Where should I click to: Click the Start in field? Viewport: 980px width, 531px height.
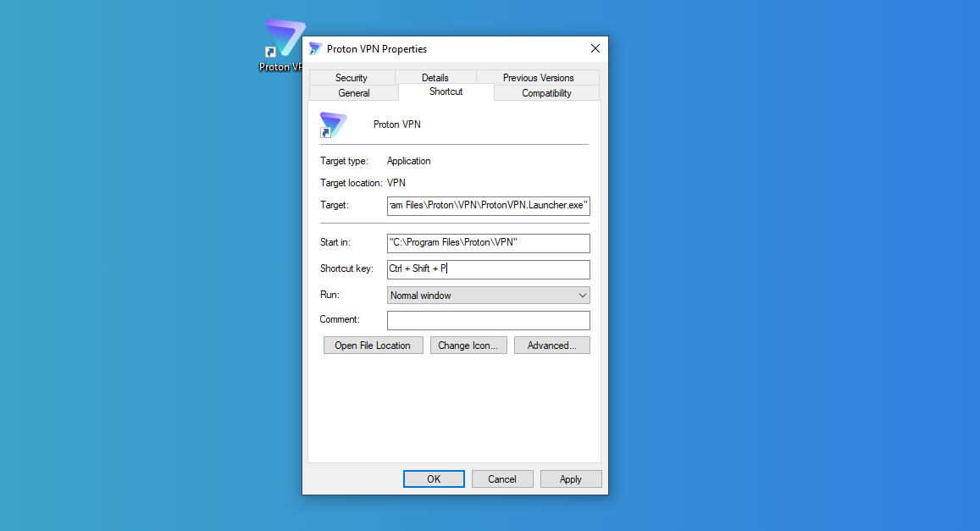click(488, 243)
